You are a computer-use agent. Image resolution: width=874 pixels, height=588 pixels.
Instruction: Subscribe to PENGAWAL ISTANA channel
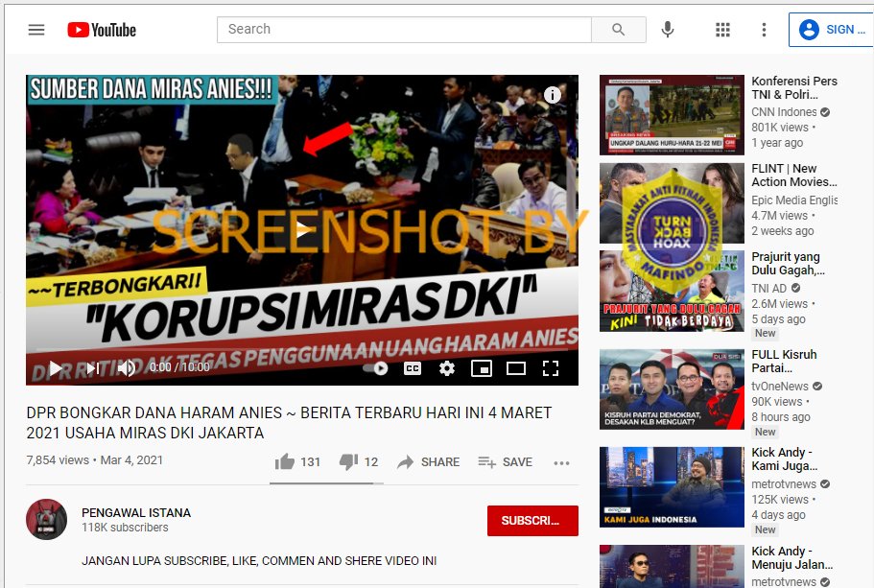pyautogui.click(x=532, y=521)
